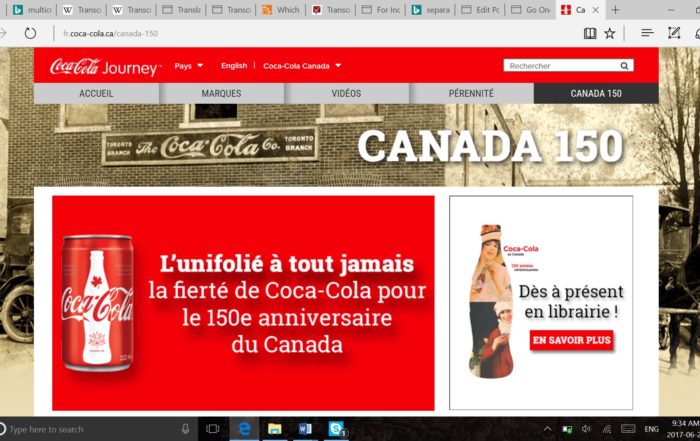Open Skype from the taskbar
Viewport: 700px width, 441px height.
(336, 429)
